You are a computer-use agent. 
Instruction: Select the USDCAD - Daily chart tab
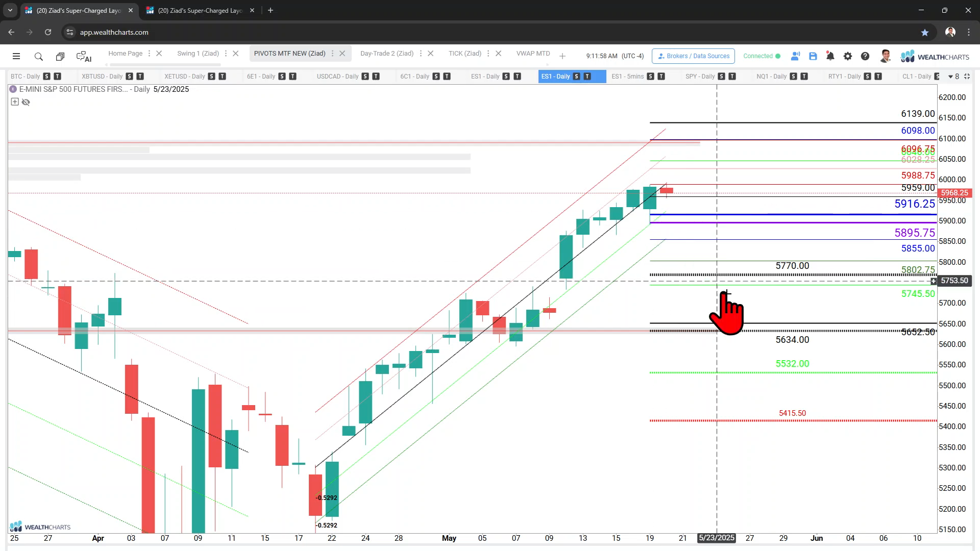tap(337, 77)
